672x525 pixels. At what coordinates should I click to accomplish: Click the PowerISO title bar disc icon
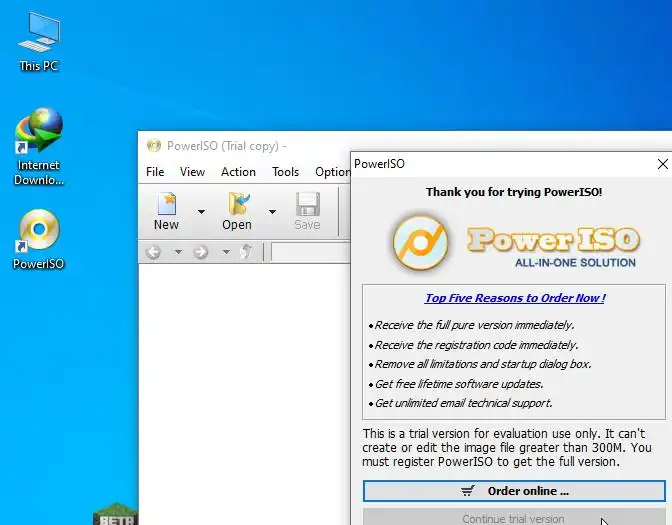[153, 146]
